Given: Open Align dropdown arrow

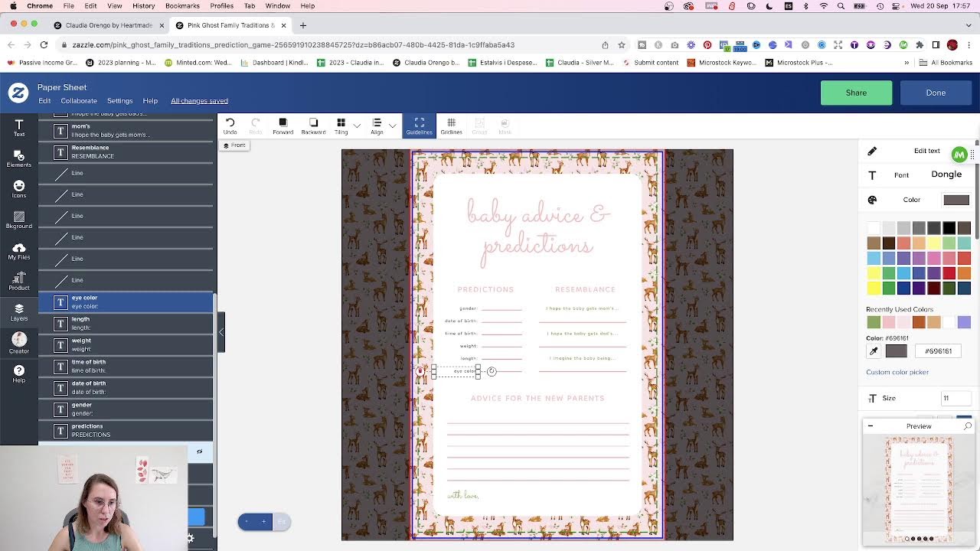Looking at the screenshot, I should (x=393, y=126).
